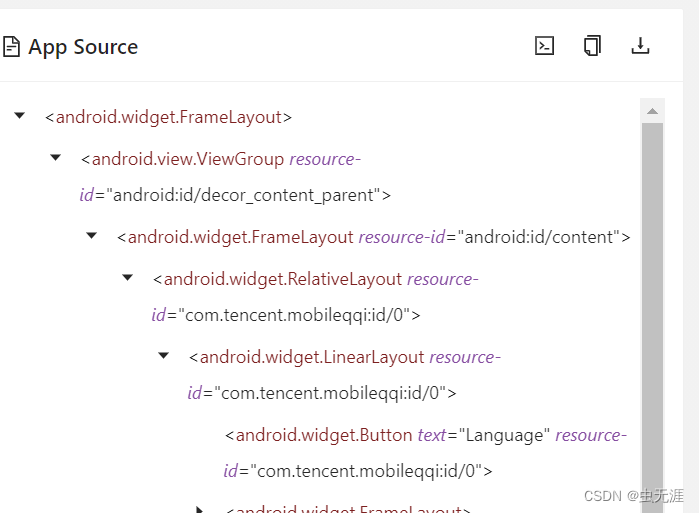Viewport: 699px width, 513px height.
Task: Collapse the ViewGroup decor_content_parent node
Action: pos(56,158)
